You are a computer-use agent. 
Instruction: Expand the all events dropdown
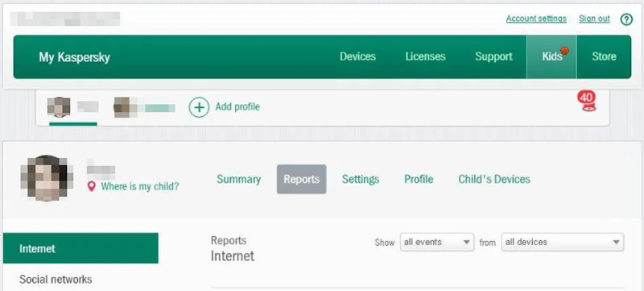(x=437, y=242)
